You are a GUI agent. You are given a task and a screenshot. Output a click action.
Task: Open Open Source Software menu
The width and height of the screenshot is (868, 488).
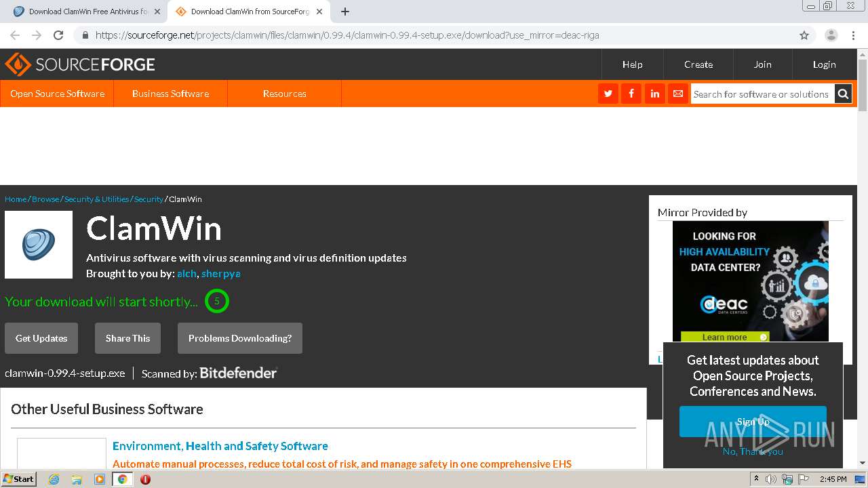(57, 94)
